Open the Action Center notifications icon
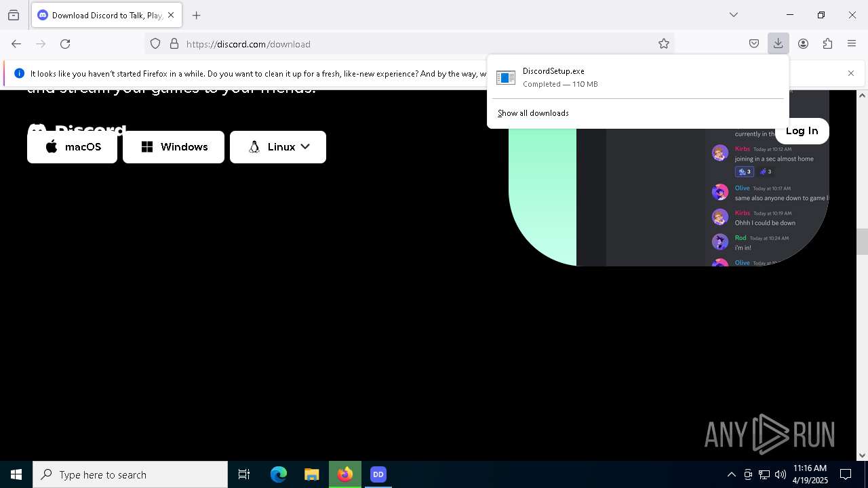The height and width of the screenshot is (488, 868). tap(846, 474)
